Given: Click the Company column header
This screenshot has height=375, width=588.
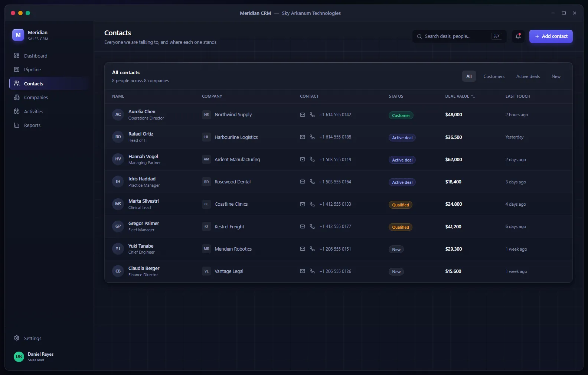Looking at the screenshot, I should point(212,96).
